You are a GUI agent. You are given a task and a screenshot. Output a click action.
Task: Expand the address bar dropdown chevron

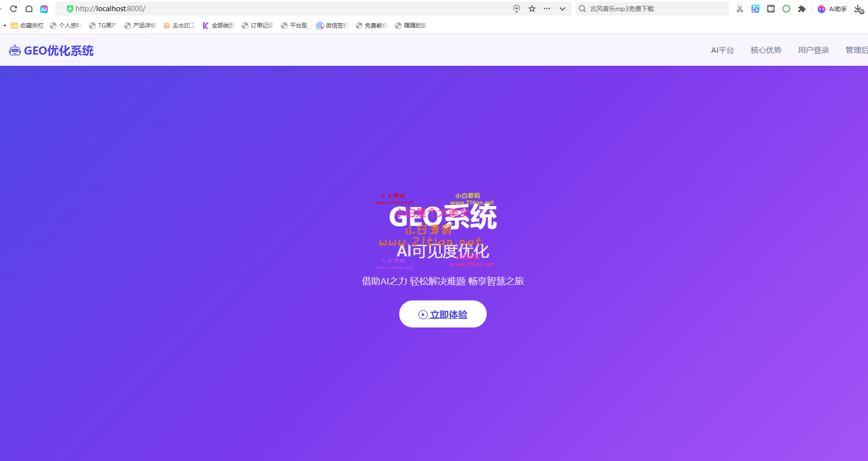pos(563,9)
